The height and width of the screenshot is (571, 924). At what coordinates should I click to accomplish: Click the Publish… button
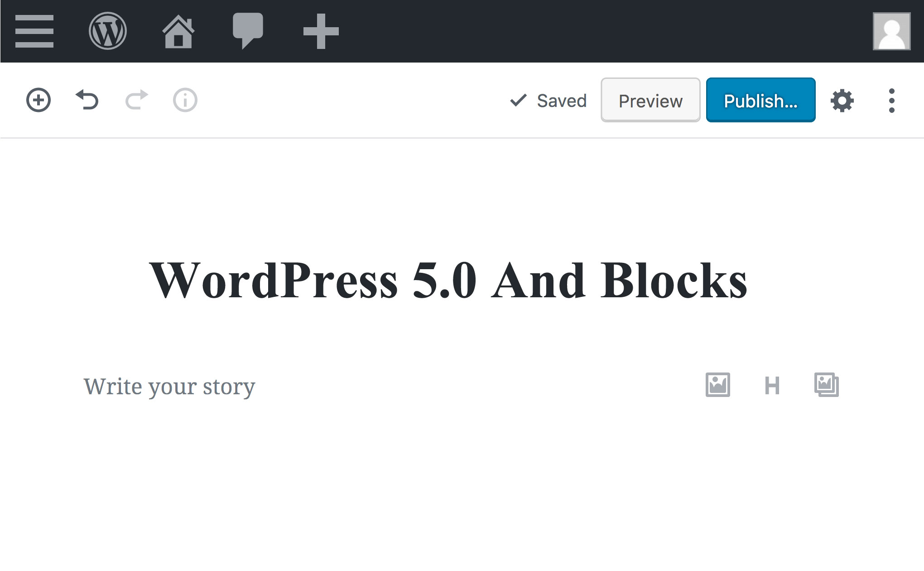click(x=761, y=100)
